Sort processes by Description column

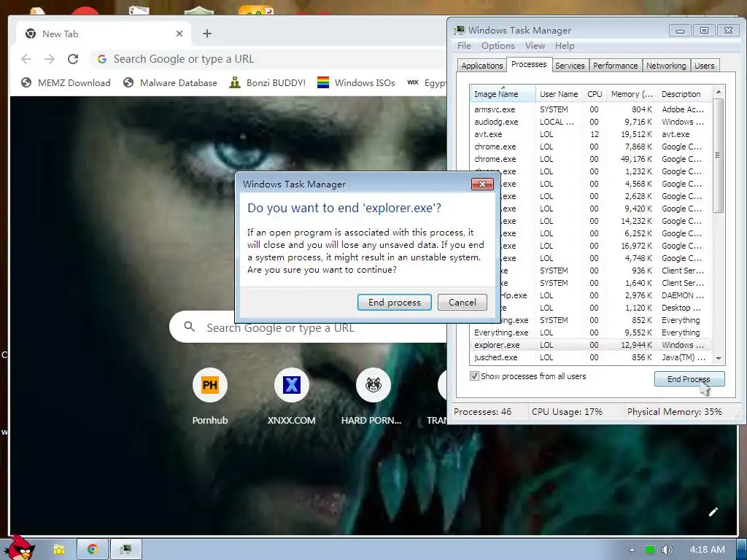[684, 94]
